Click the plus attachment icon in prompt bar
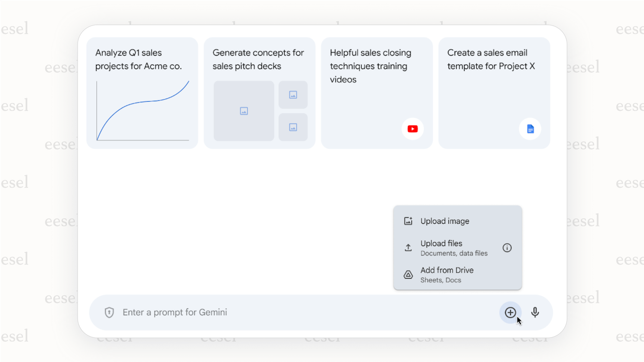The width and height of the screenshot is (644, 362). 510,313
